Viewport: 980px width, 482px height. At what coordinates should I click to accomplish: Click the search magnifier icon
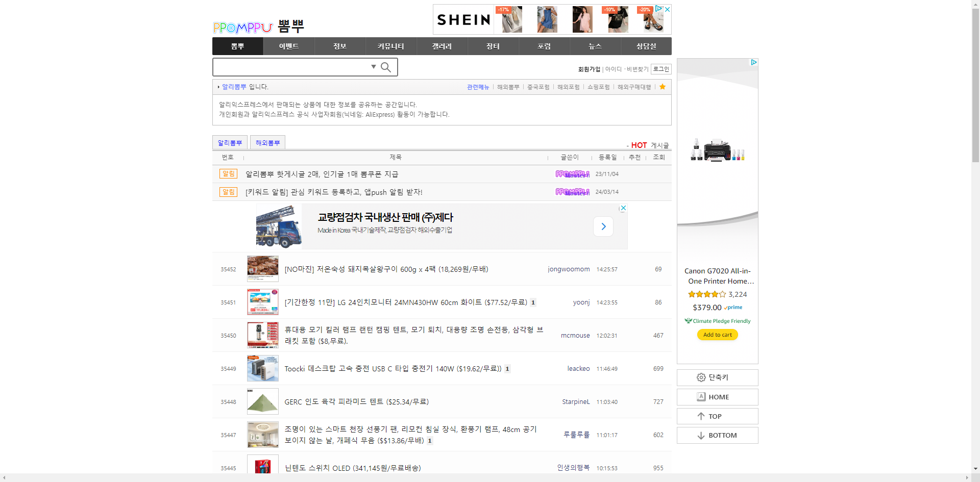pos(386,67)
